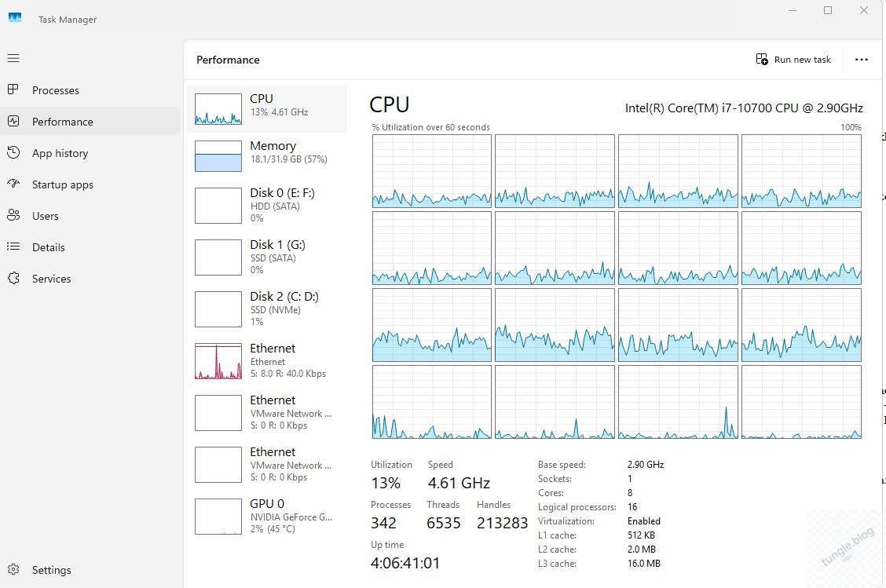Select the Memory 18.1/31.9 GB entry
Viewport: 886px width, 588px height.
coord(267,156)
